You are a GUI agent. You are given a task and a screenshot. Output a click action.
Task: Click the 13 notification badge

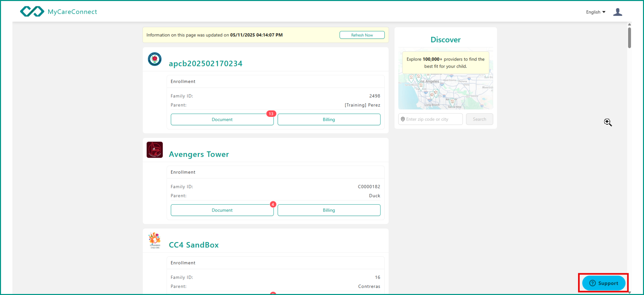click(271, 114)
